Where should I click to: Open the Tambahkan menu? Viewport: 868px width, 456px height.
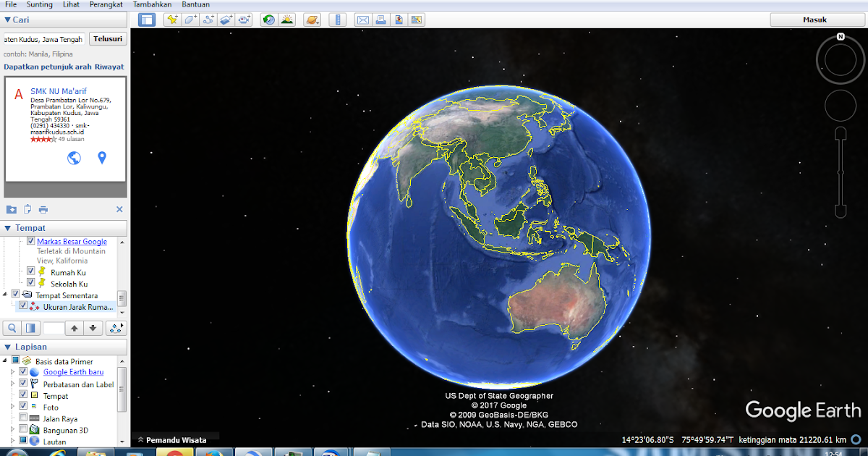pyautogui.click(x=153, y=4)
